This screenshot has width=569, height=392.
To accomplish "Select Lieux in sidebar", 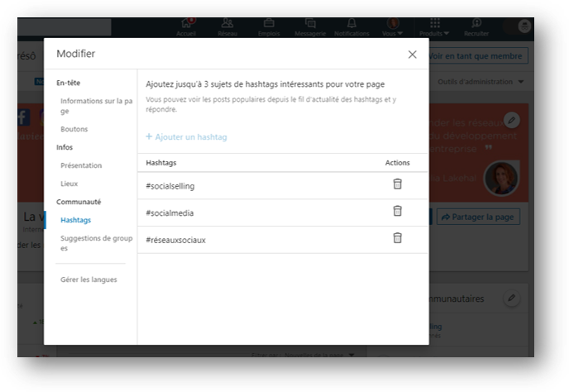I will pos(69,184).
